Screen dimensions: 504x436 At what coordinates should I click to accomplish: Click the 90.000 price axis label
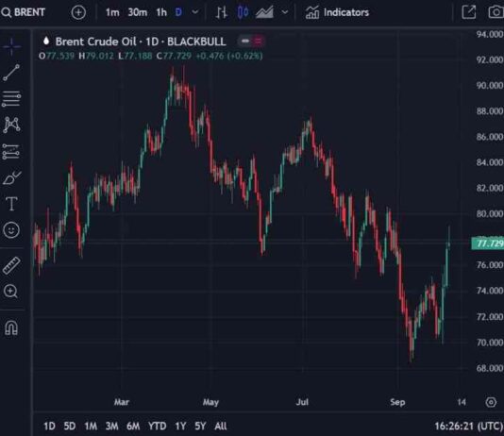coord(490,85)
